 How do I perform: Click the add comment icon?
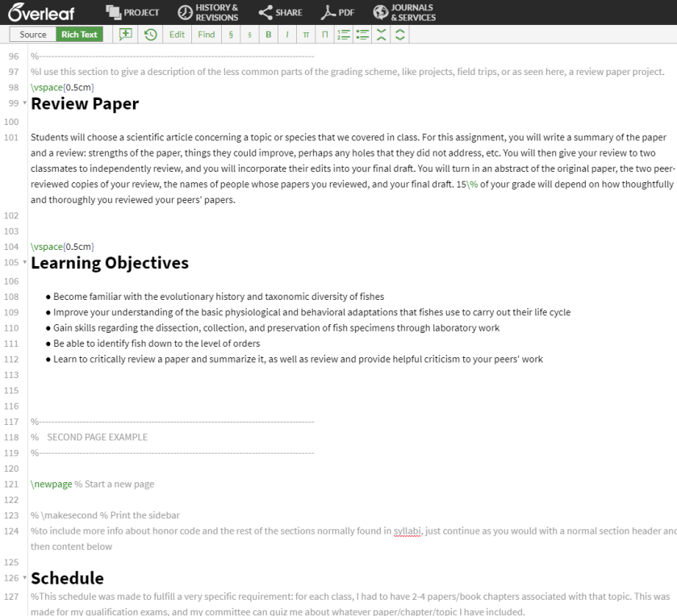(x=125, y=35)
